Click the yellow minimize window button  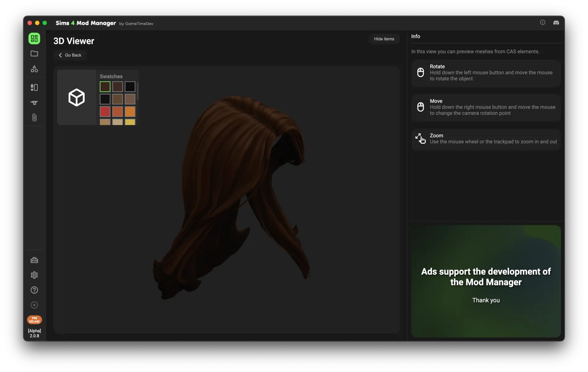click(x=37, y=23)
